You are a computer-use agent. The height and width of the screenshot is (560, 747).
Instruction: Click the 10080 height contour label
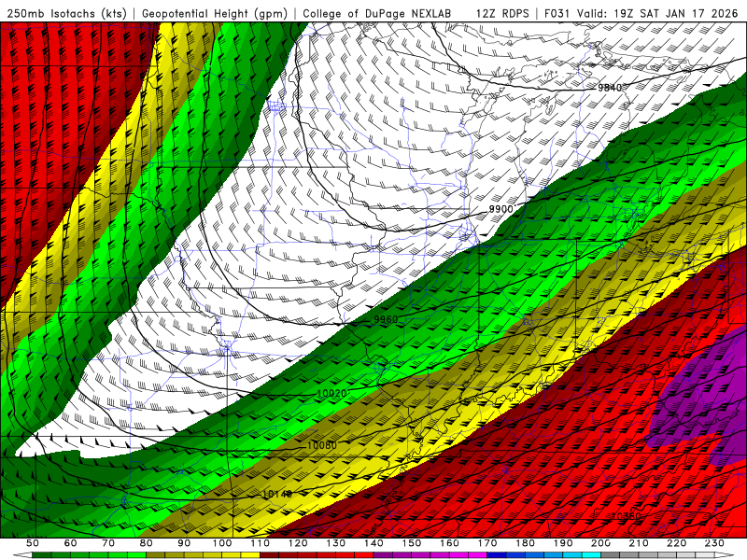click(x=322, y=445)
